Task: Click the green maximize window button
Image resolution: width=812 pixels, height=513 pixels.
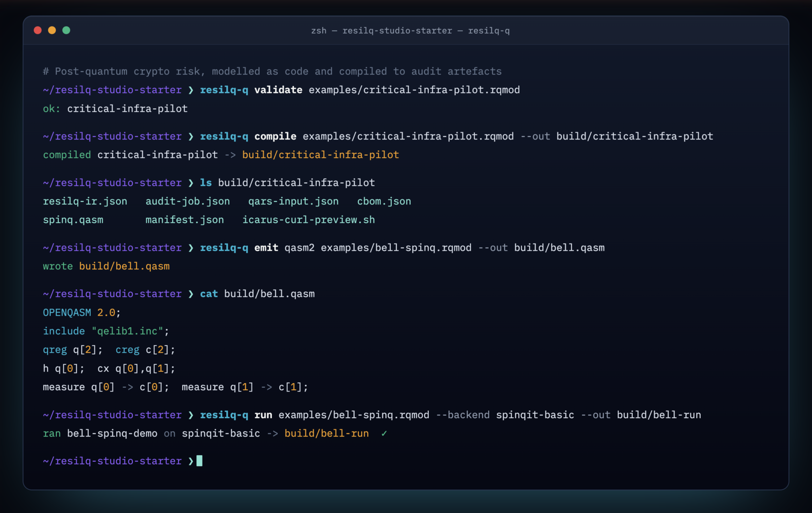Action: pyautogui.click(x=66, y=30)
